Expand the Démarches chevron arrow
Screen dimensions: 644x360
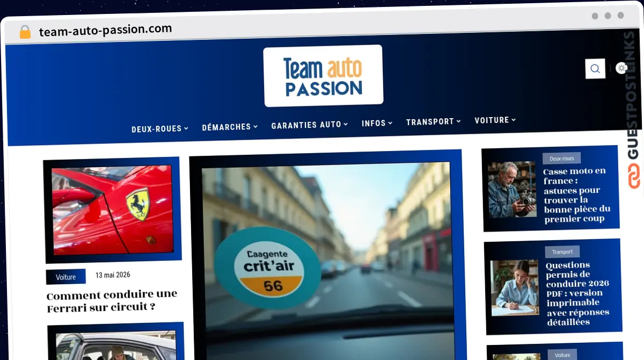coord(255,126)
